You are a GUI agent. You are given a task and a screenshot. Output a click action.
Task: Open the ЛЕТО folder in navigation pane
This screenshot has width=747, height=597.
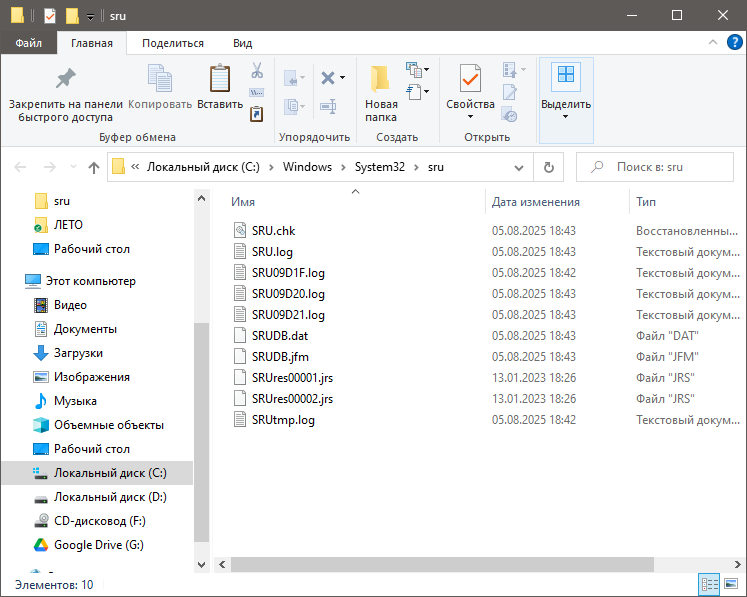click(x=68, y=225)
